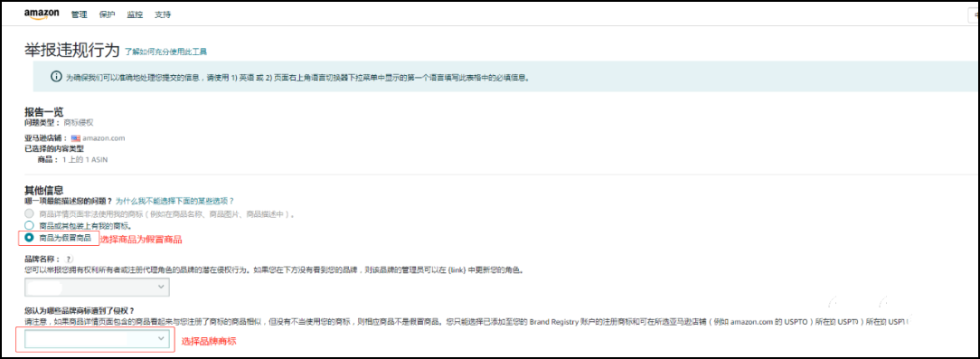Click the 报告一览 section heading

43,112
